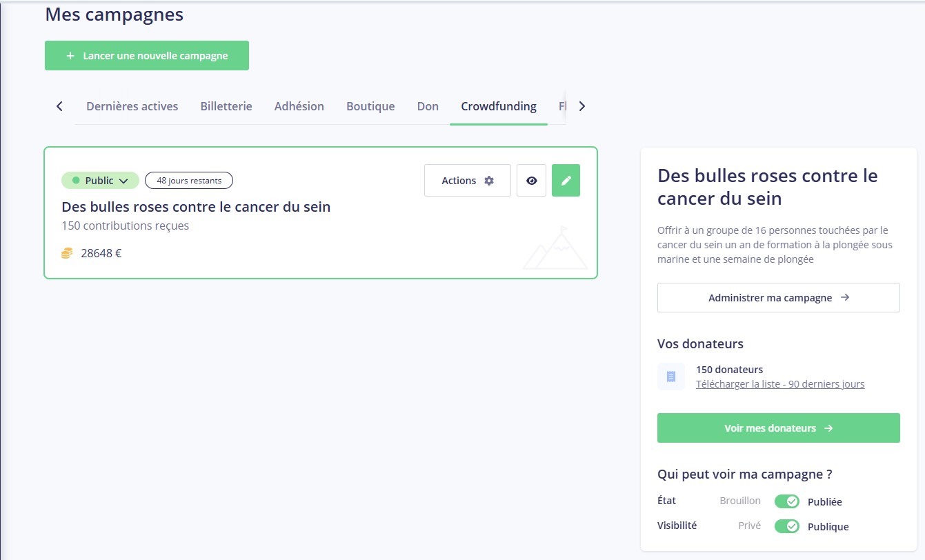The width and height of the screenshot is (925, 560).
Task: Download the donor list for last 90 days
Action: 779,384
